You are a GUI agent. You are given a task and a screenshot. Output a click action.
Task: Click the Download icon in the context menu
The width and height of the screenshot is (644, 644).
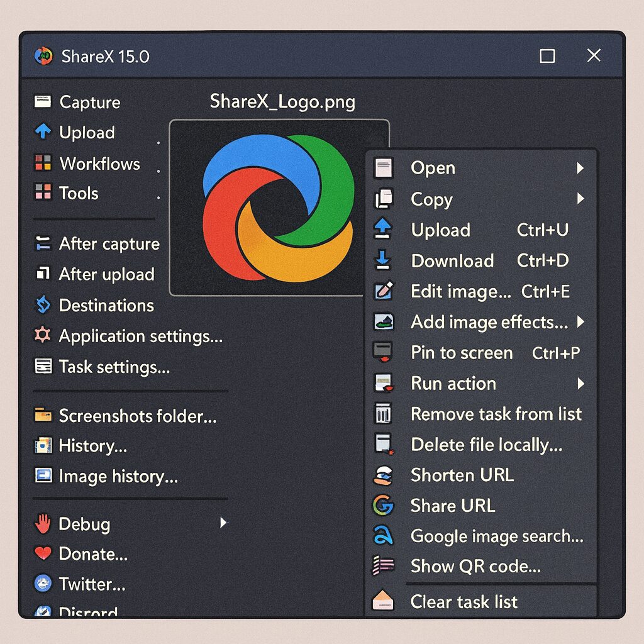pos(383,260)
